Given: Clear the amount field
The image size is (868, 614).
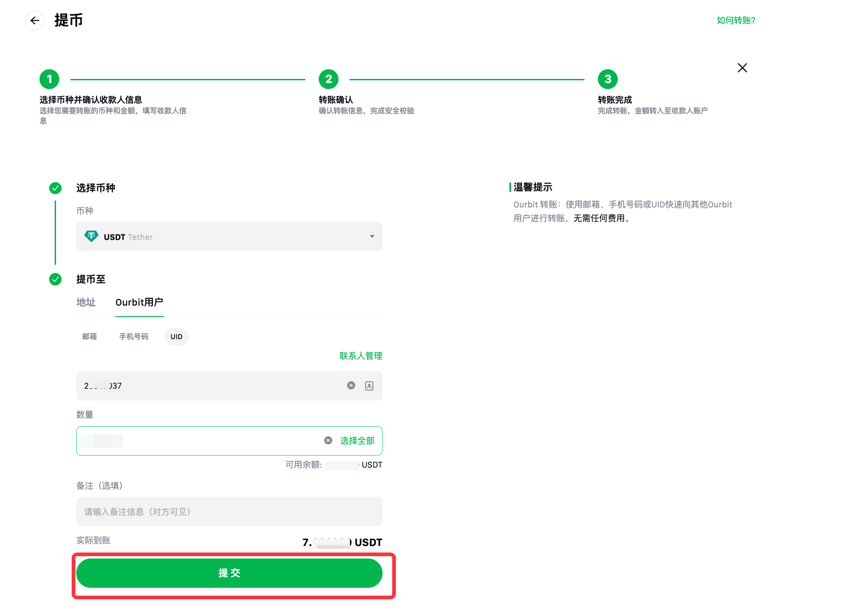Looking at the screenshot, I should click(328, 441).
